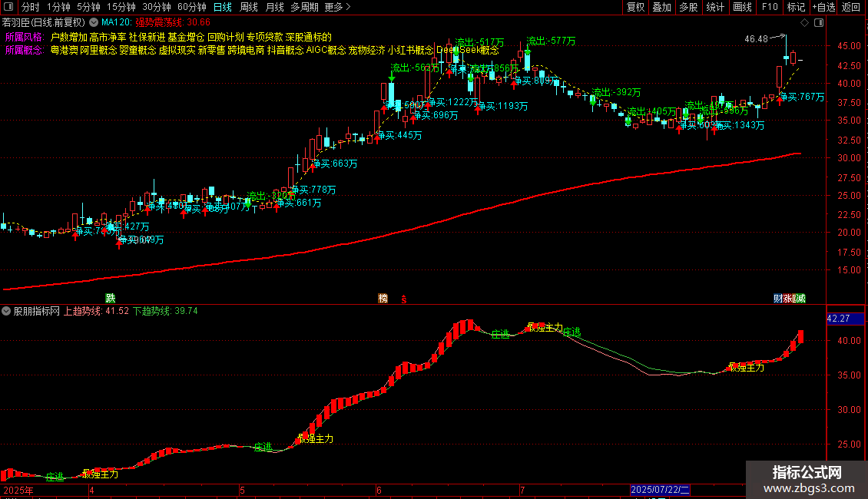Open F10 company info
The image size is (868, 499).
tap(770, 7)
